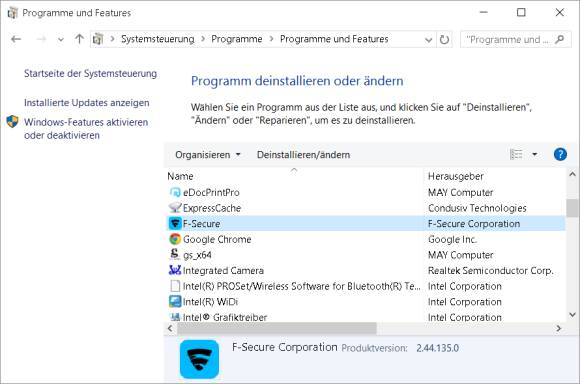The width and height of the screenshot is (580, 384).
Task: Click the view layout icon
Action: click(516, 154)
